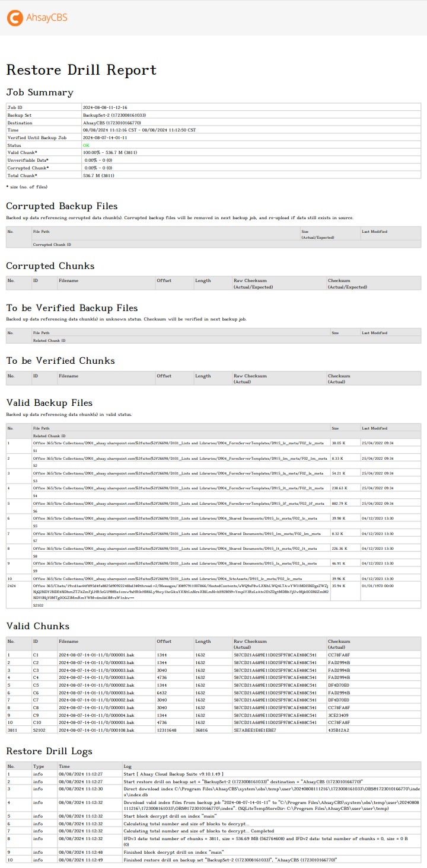
Task: Click the Destination value in Job Summary
Action: [x=111, y=122]
